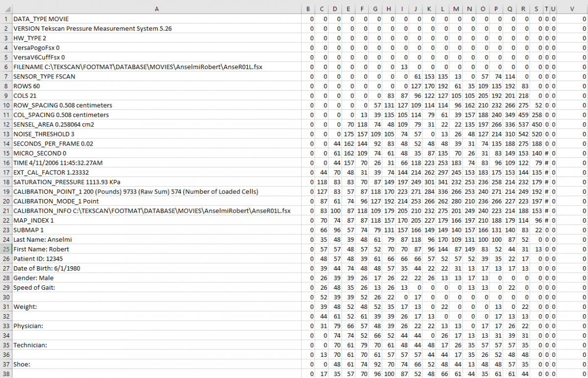Select cell 'NOISE_THRESHOLD 3'
This screenshot has width=588, height=378.
pos(156,133)
